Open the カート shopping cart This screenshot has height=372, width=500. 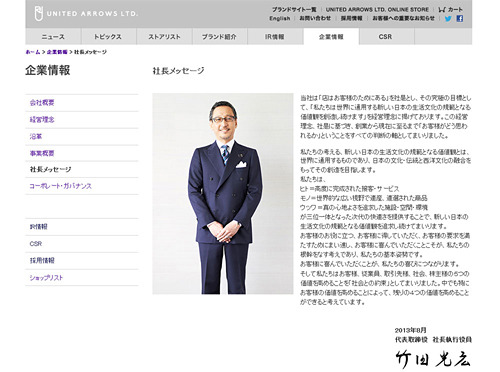[450, 9]
